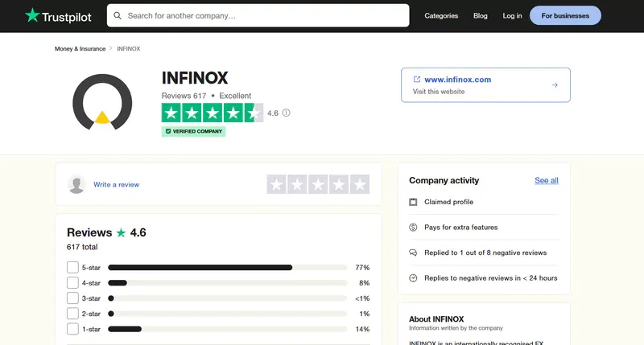Click the external link icon by www.infinox.com
This screenshot has width=644, height=345.
417,79
